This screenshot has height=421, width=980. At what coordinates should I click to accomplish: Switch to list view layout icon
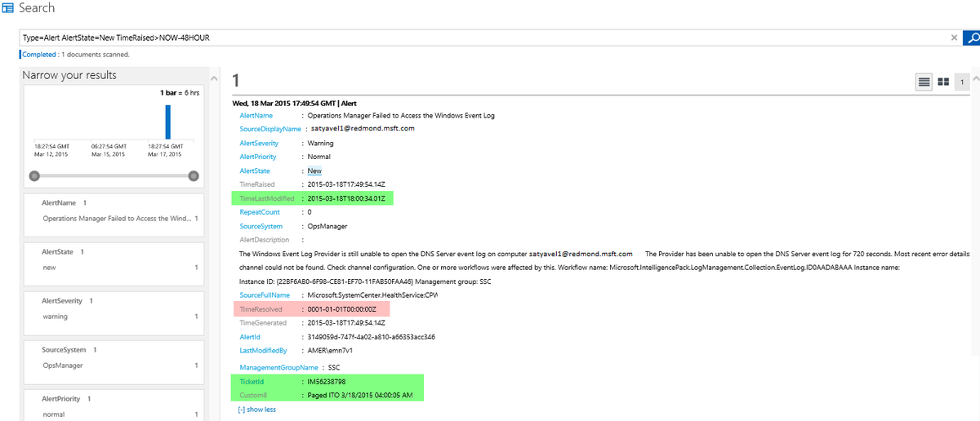point(924,82)
